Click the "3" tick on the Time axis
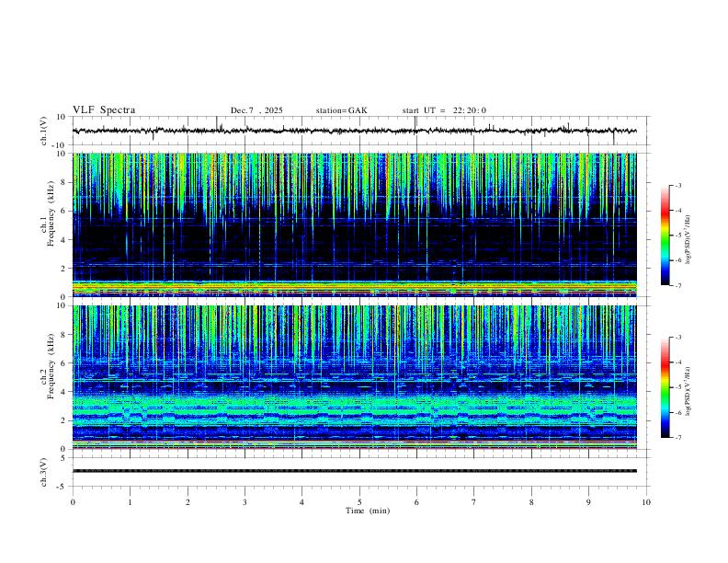Screen dimensions: 728x563 click(245, 502)
